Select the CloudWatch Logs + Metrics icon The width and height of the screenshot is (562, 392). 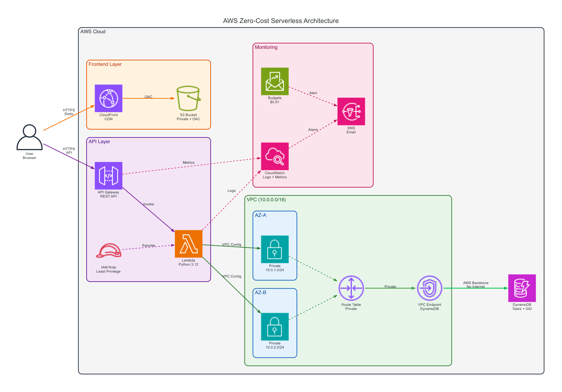[x=275, y=156]
